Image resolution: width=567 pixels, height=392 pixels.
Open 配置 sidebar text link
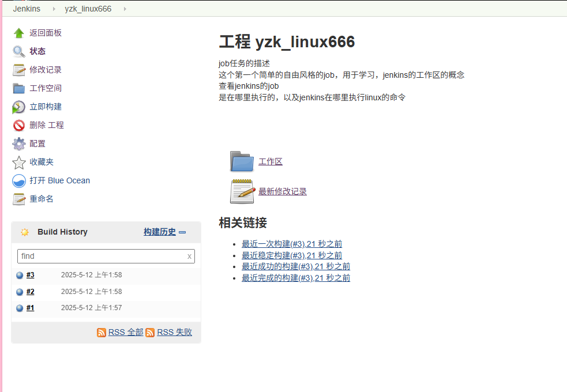tap(37, 144)
